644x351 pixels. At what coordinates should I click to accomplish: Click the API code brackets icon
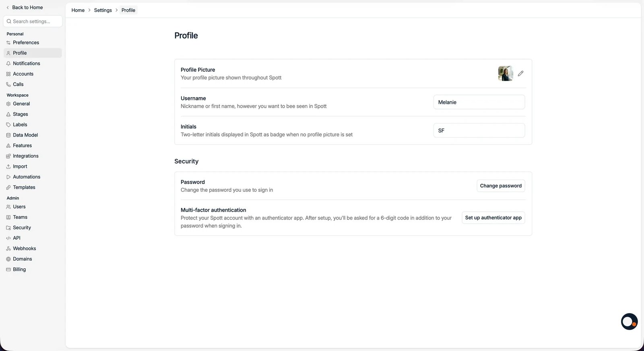point(8,239)
